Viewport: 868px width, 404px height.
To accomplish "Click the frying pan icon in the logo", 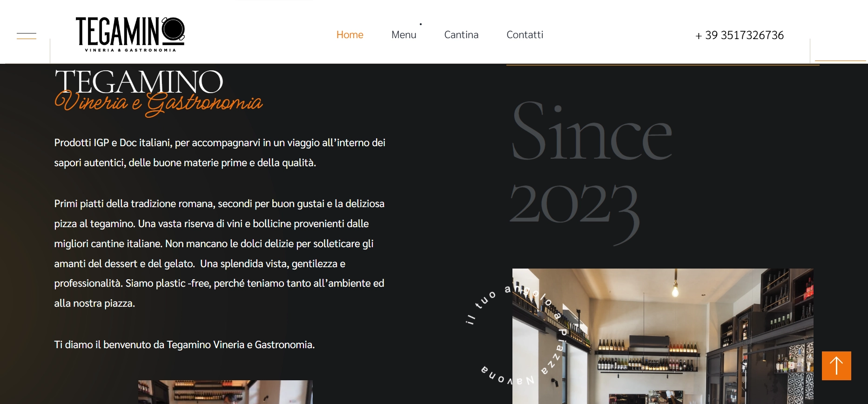I will 174,29.
